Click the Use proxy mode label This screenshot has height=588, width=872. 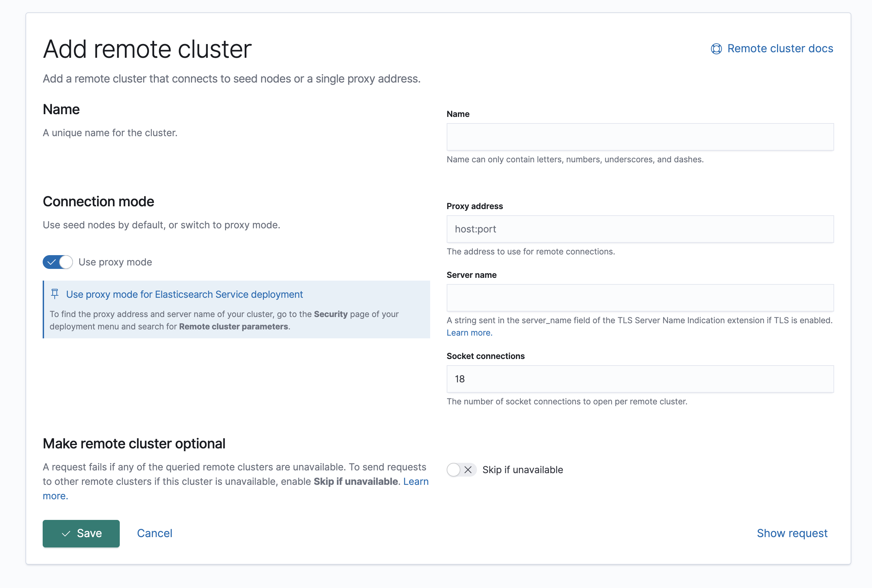(115, 262)
